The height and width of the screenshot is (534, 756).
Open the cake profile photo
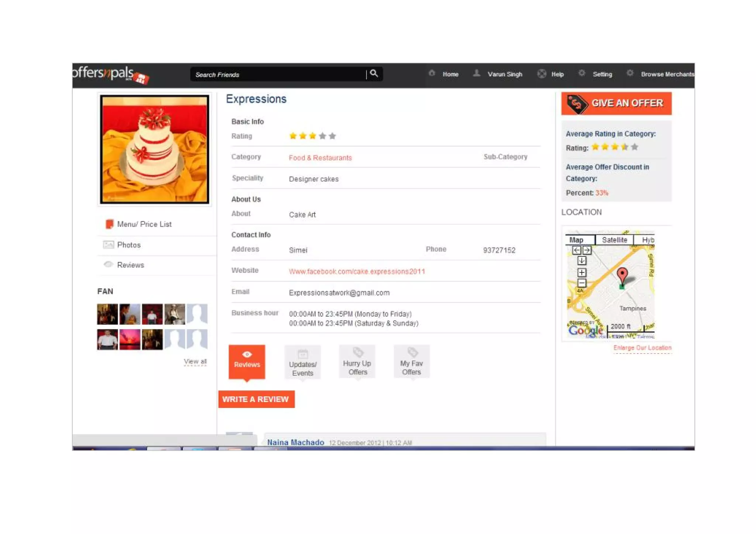(x=155, y=149)
